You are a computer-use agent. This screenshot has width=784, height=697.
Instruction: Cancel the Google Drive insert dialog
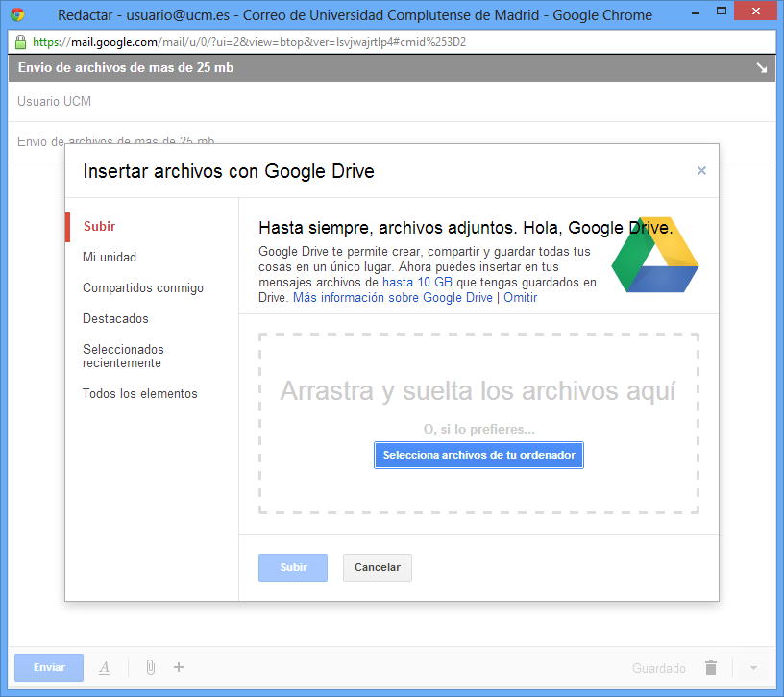[378, 567]
